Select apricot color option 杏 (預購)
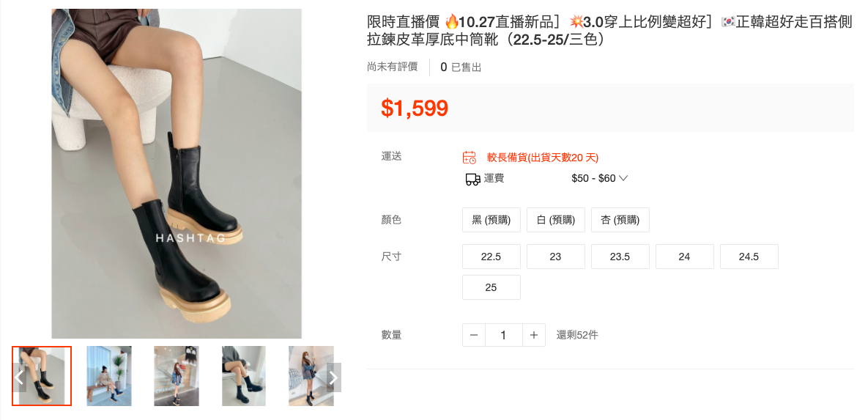 point(620,220)
